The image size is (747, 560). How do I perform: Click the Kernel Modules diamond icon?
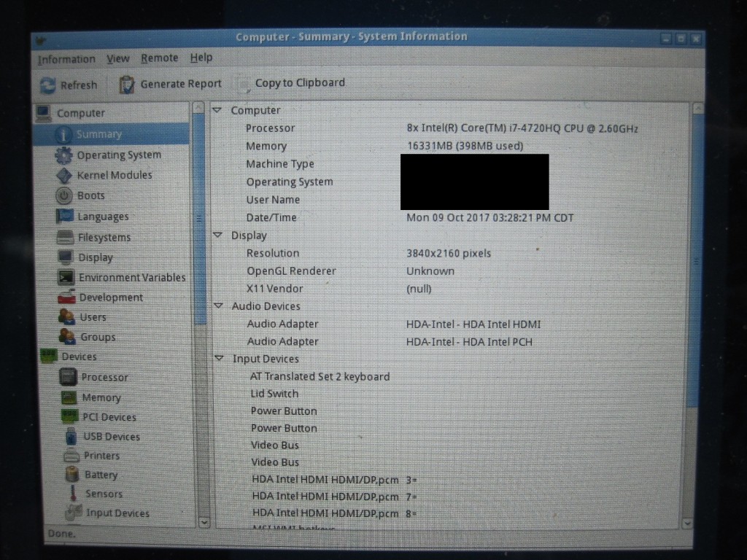(x=64, y=176)
